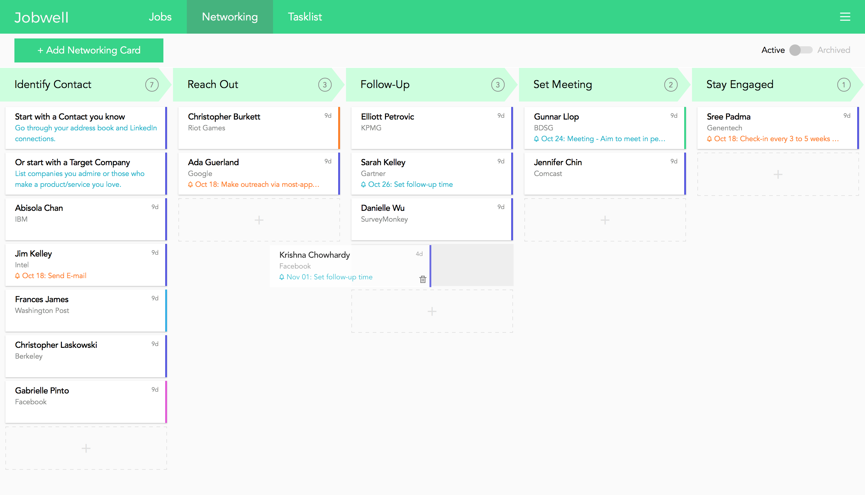
Task: Open Gunnar Llop card
Action: [x=605, y=128]
